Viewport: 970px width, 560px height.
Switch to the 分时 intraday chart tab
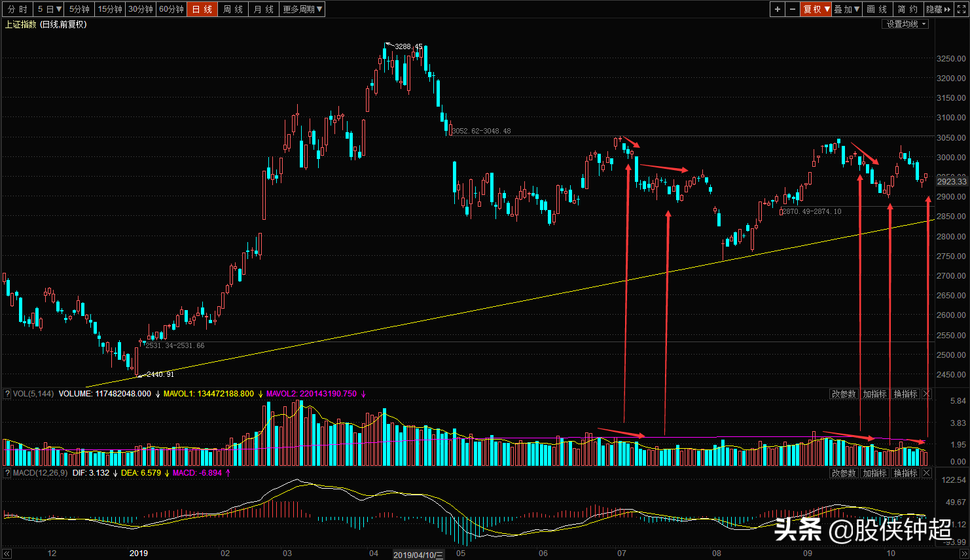pyautogui.click(x=18, y=9)
